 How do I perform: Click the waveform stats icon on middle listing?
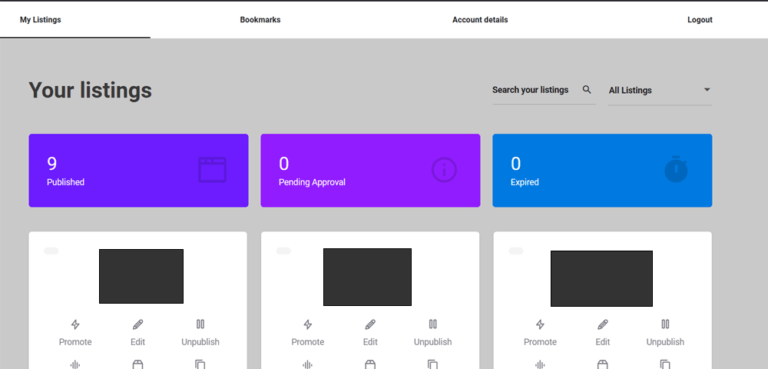[308, 364]
